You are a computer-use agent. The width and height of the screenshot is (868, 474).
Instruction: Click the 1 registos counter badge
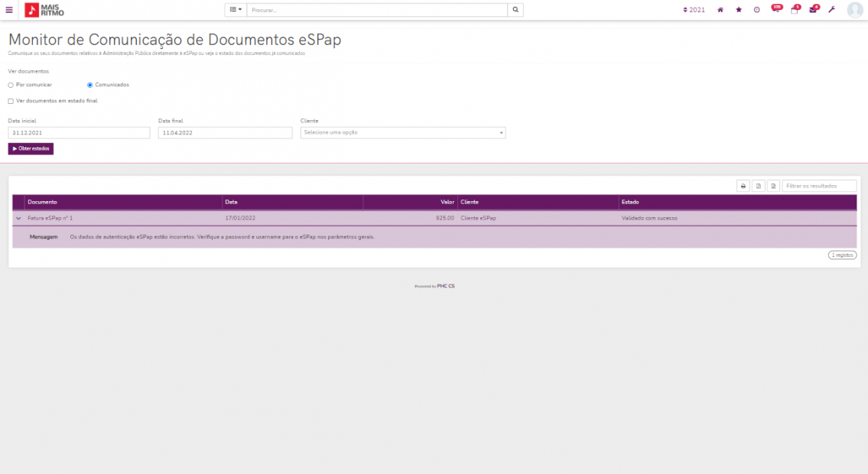click(x=843, y=255)
